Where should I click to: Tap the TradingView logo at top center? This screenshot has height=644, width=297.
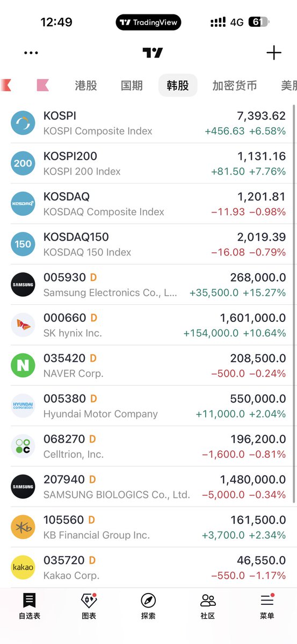pos(153,53)
